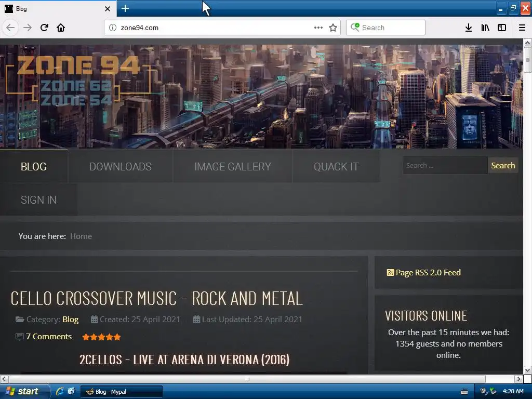Open the hamburger application menu
The width and height of the screenshot is (532, 399).
coord(522,28)
